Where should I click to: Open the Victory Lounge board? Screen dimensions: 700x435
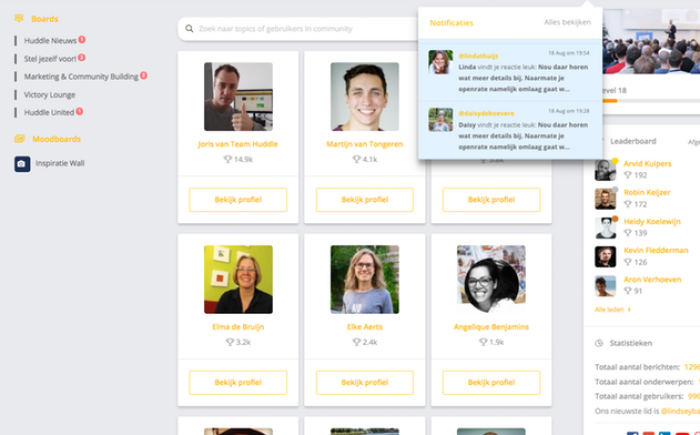coord(50,95)
